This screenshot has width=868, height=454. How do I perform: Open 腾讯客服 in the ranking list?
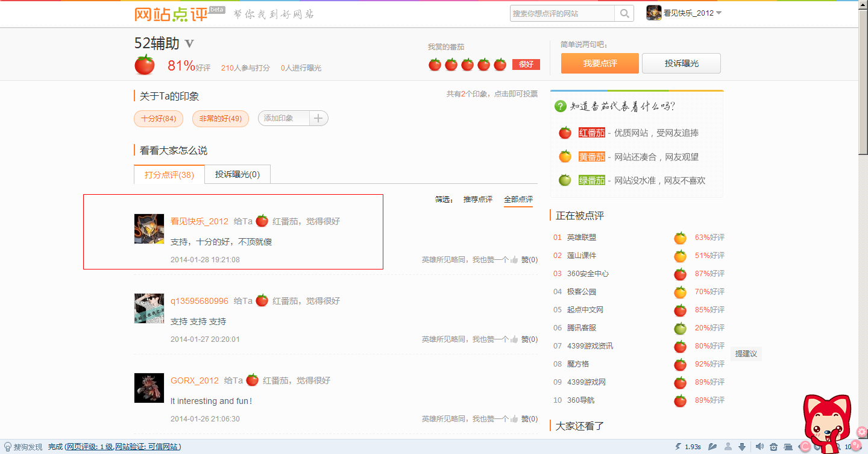tap(582, 328)
